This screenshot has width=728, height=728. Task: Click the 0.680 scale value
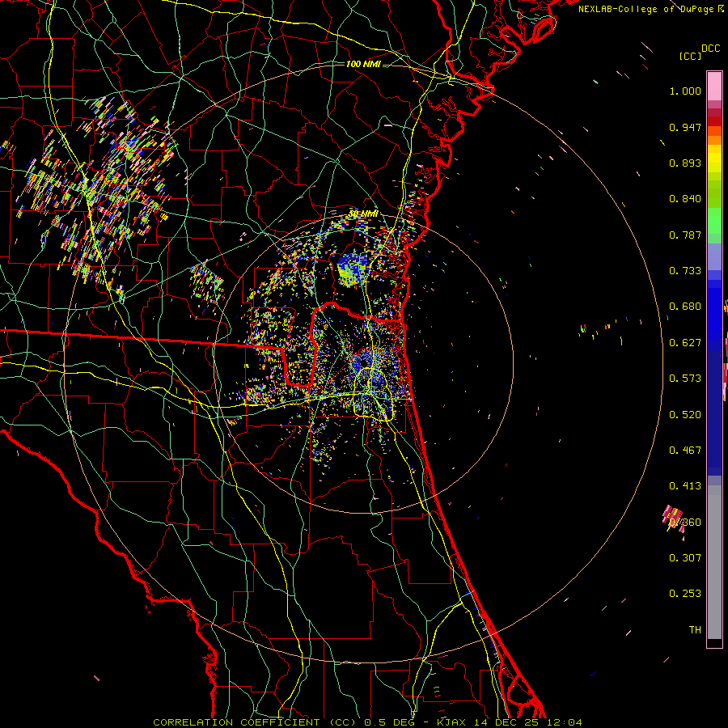[685, 307]
